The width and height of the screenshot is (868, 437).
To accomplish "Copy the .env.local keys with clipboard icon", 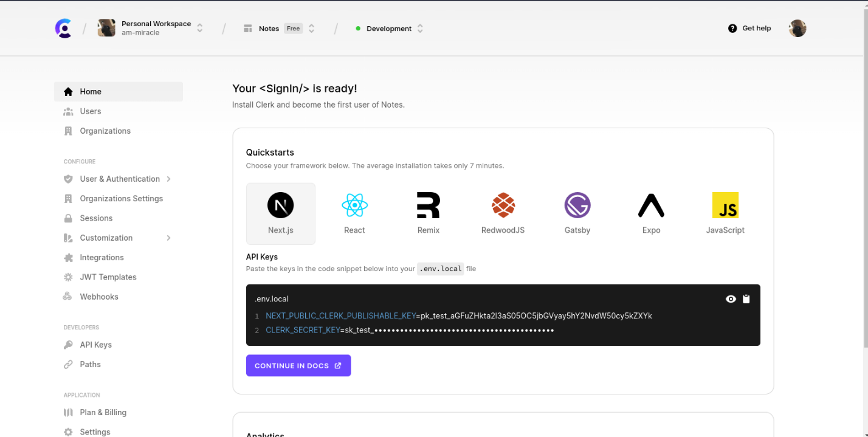I will click(x=746, y=299).
